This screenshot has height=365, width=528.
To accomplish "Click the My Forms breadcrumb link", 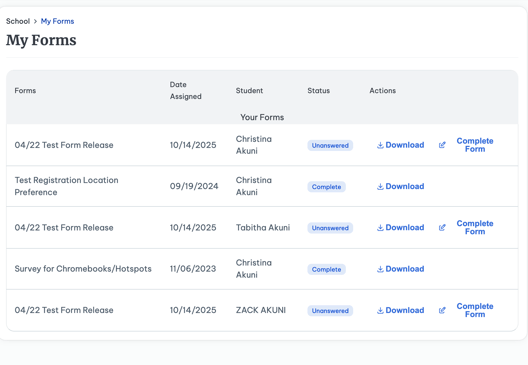I will pyautogui.click(x=57, y=21).
